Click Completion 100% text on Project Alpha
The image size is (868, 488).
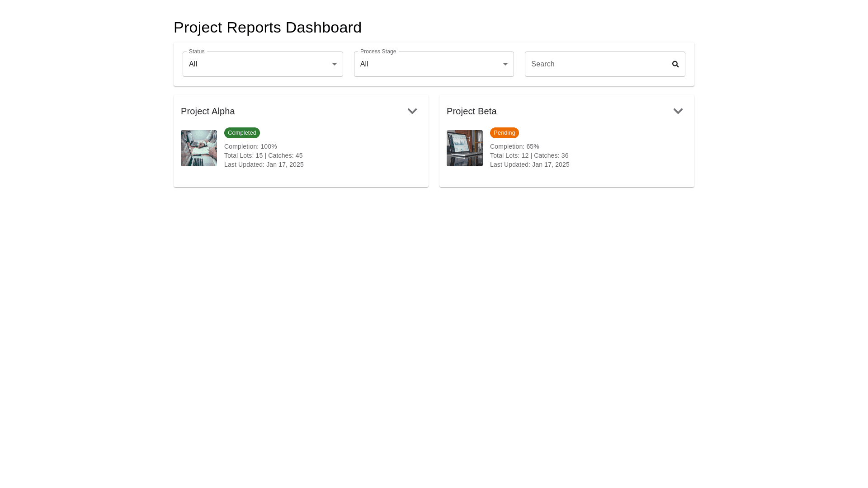(x=250, y=146)
